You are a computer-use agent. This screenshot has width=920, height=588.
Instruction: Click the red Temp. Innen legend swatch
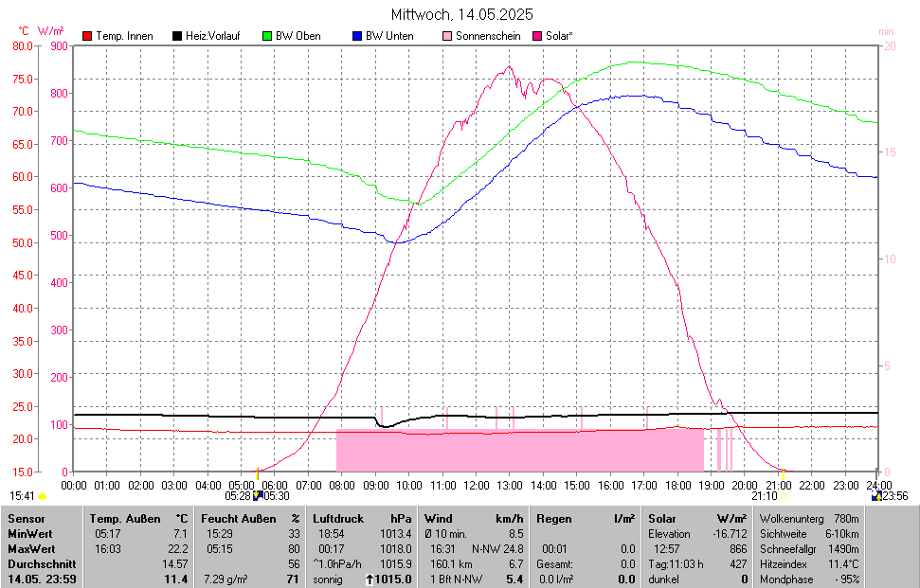point(87,36)
